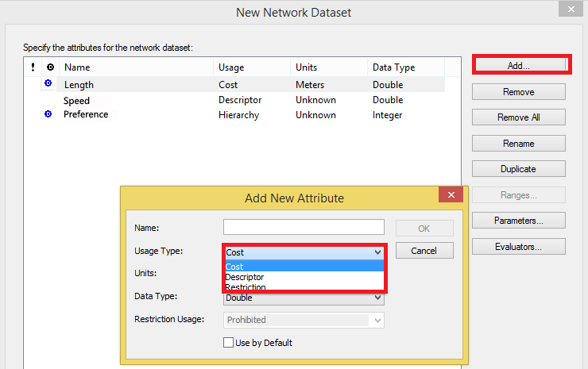Click into the Name text field
The width and height of the screenshot is (588, 369).
[x=304, y=228]
